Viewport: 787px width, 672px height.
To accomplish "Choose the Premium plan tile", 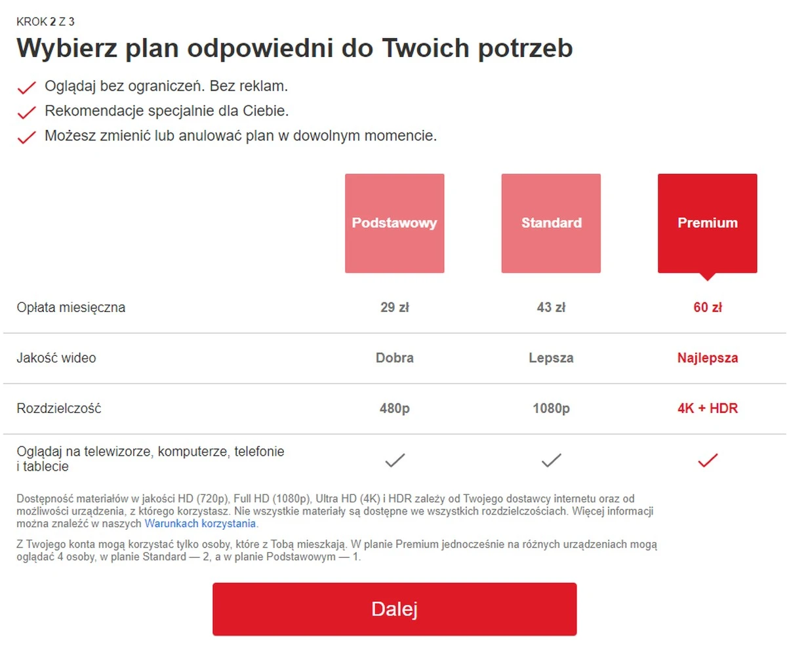I will pyautogui.click(x=707, y=223).
